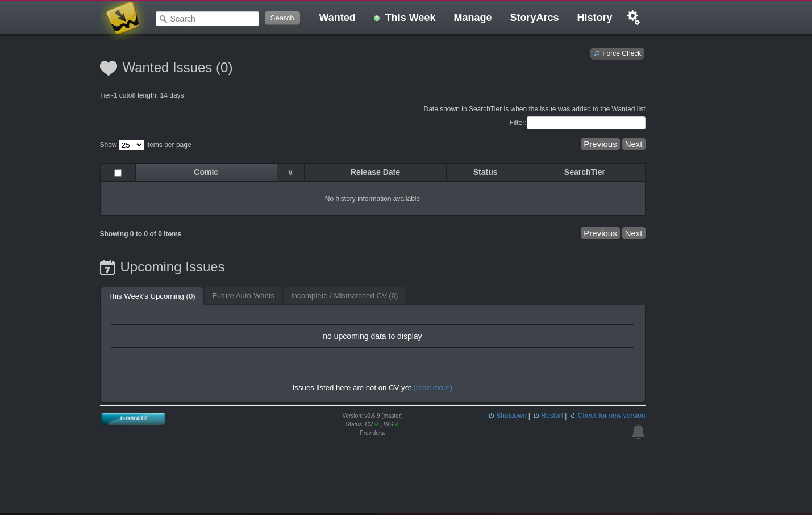Image resolution: width=812 pixels, height=515 pixels.
Task: Click the Restart power icon
Action: point(536,415)
